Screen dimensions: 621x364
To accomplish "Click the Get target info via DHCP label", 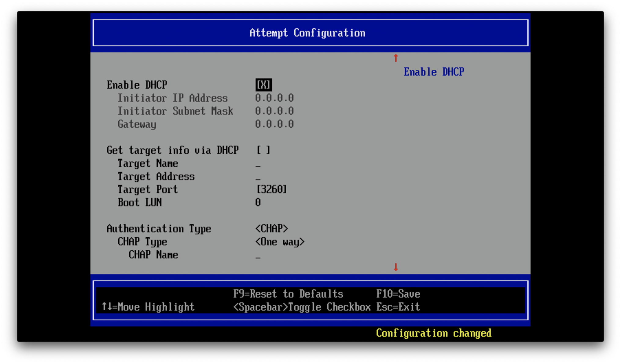I will [173, 150].
